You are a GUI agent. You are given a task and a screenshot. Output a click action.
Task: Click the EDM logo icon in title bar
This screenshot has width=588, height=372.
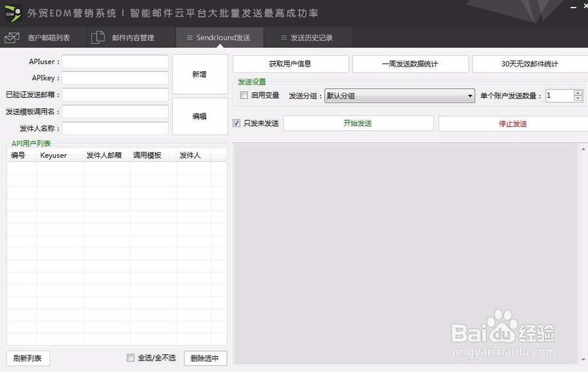12,12
